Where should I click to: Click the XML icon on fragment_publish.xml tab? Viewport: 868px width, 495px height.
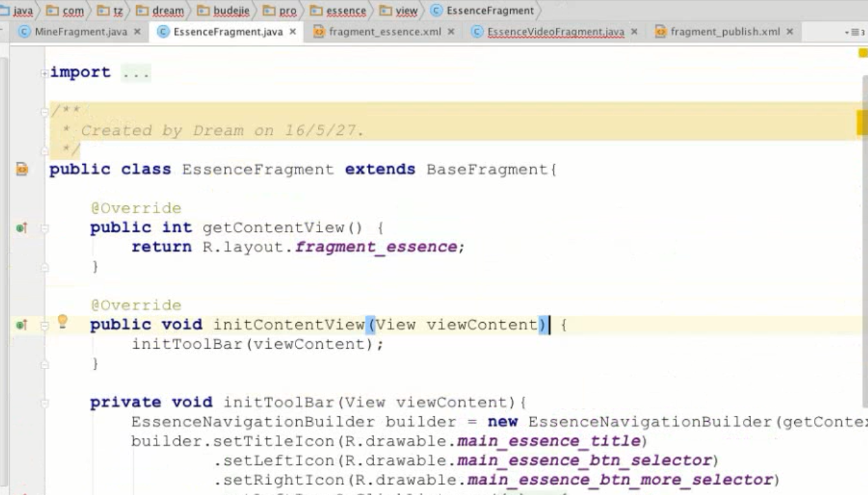pyautogui.click(x=661, y=31)
